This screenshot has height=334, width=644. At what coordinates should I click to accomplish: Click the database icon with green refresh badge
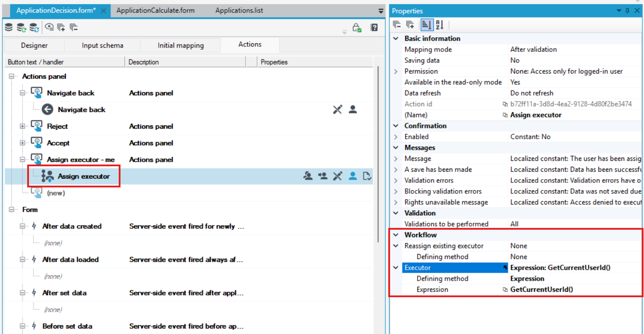pos(21,28)
